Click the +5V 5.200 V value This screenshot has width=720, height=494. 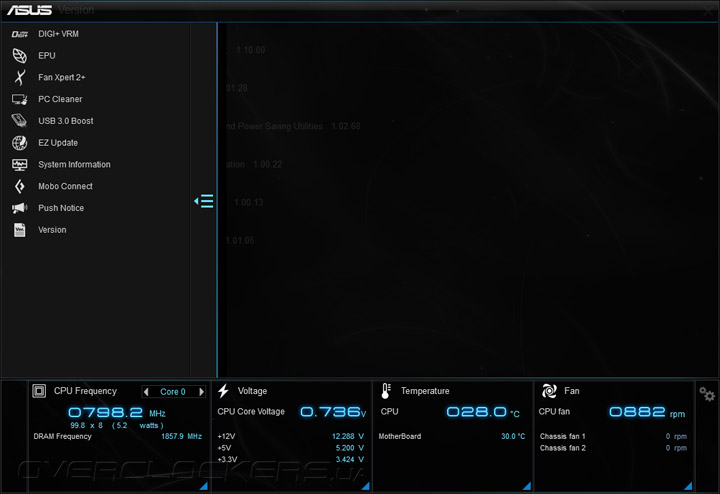pos(349,448)
